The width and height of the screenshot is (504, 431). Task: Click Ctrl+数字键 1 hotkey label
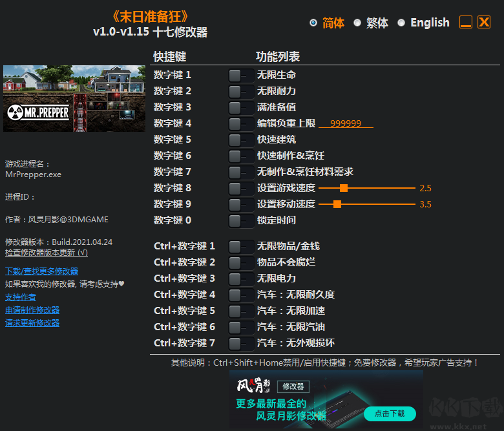185,246
